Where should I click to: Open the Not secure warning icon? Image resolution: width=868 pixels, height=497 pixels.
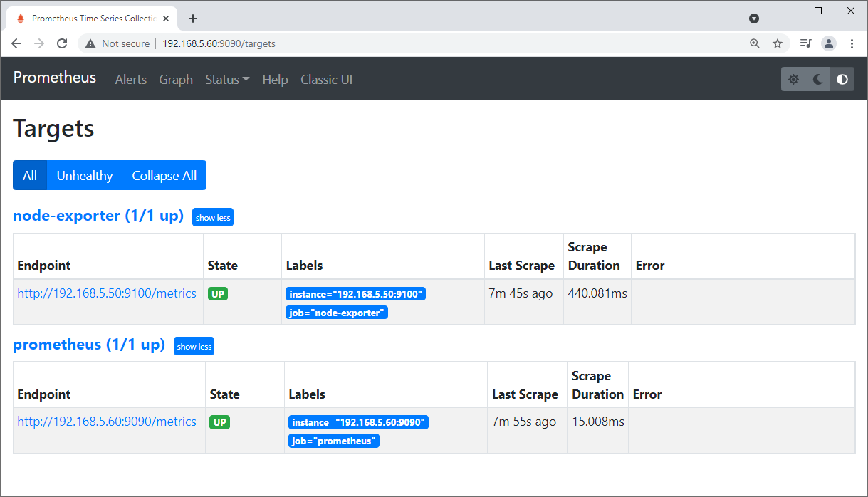click(x=90, y=43)
